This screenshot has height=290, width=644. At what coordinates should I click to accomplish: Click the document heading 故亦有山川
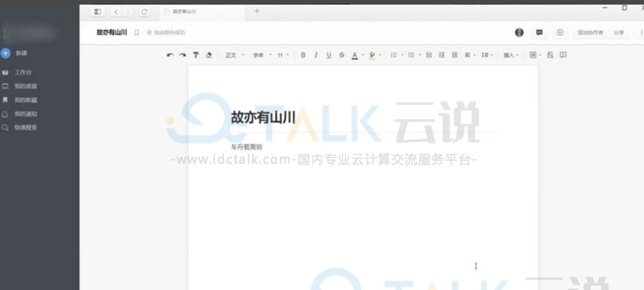[x=263, y=118]
